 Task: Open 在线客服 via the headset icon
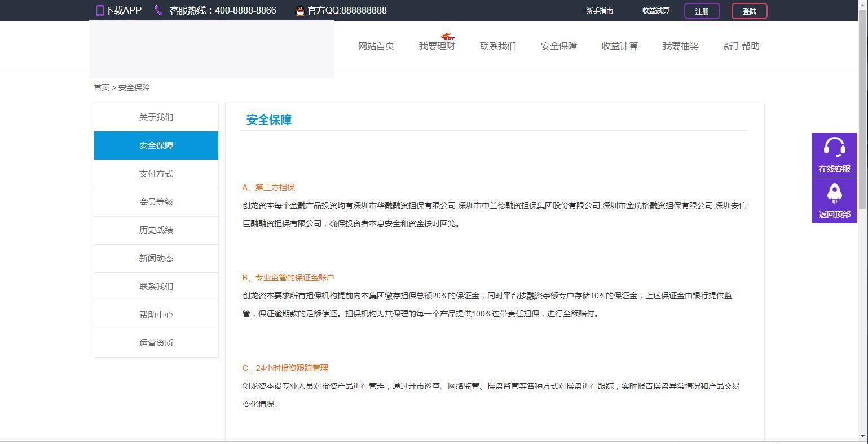pos(834,148)
